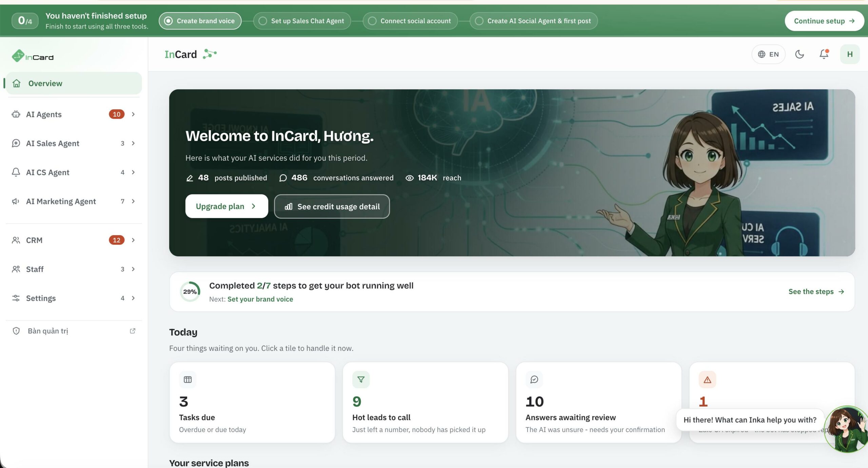Expand the AI Agents chevron
Screen dimensions: 868x468
[x=133, y=114]
